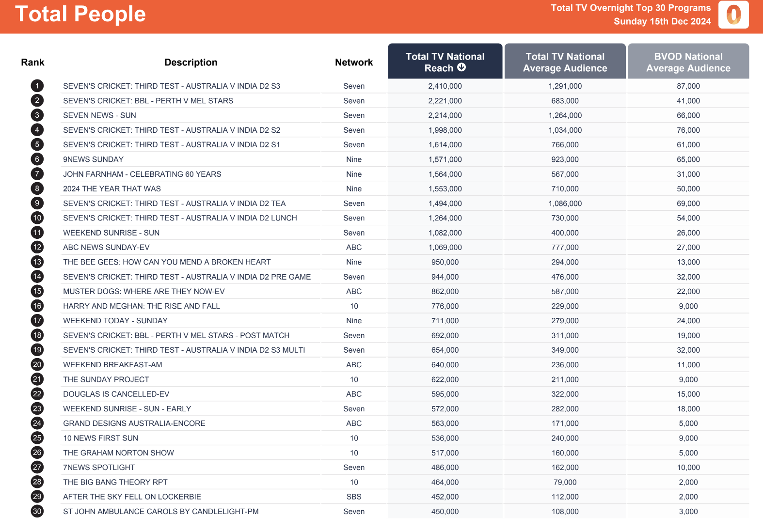Select 'WEEKEND TODAY - SUNDAY' description

pos(115,321)
